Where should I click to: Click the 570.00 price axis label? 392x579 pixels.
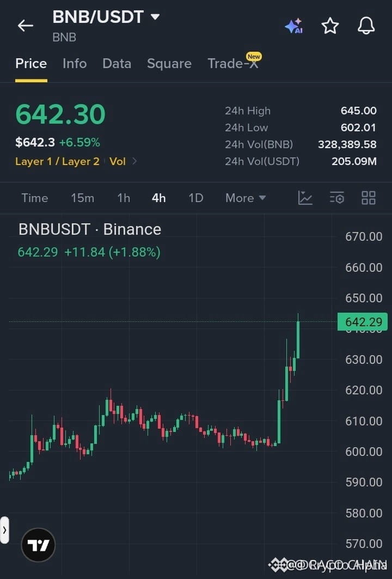pos(364,544)
